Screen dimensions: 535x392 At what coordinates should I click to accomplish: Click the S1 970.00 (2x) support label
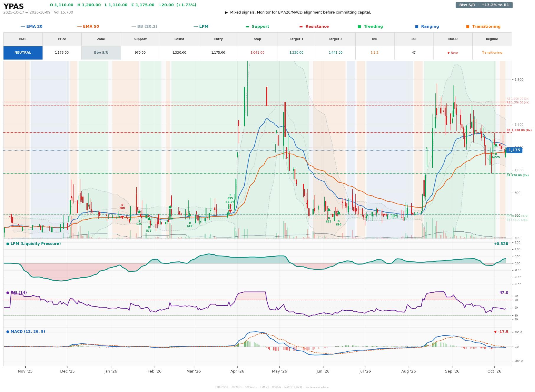(x=518, y=175)
